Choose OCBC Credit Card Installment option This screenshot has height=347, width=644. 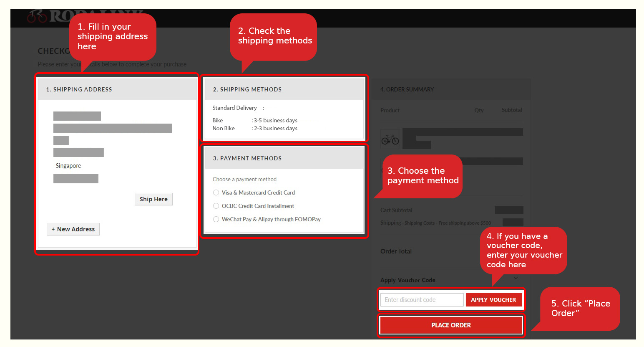(216, 206)
